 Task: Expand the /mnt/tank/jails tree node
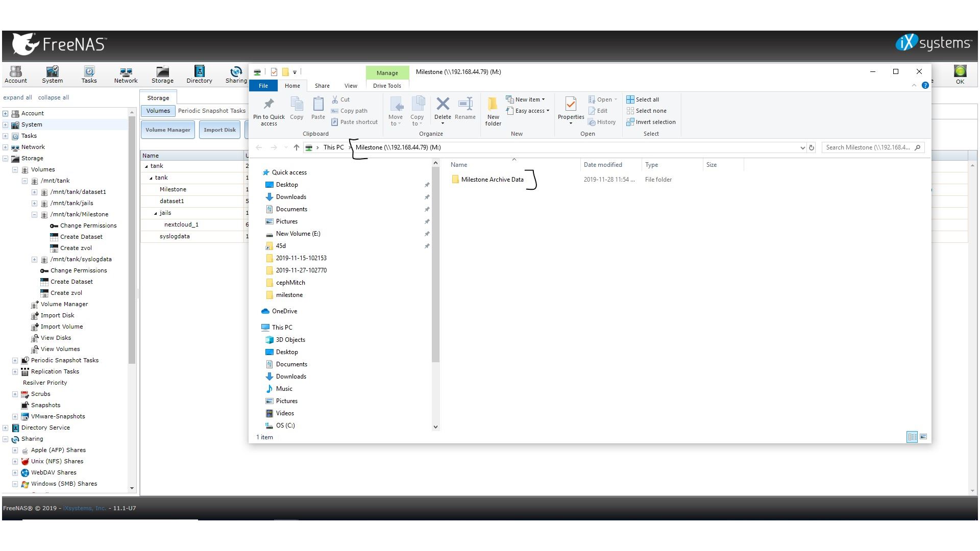click(x=34, y=203)
